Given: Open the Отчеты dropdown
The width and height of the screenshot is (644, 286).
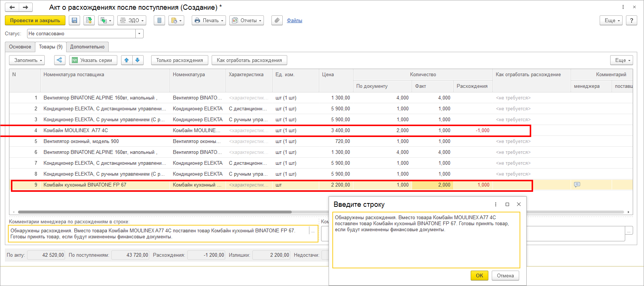Looking at the screenshot, I should (247, 20).
